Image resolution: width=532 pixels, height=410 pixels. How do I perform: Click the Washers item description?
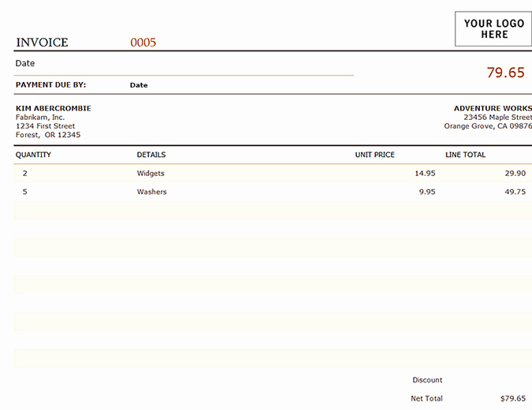point(151,192)
